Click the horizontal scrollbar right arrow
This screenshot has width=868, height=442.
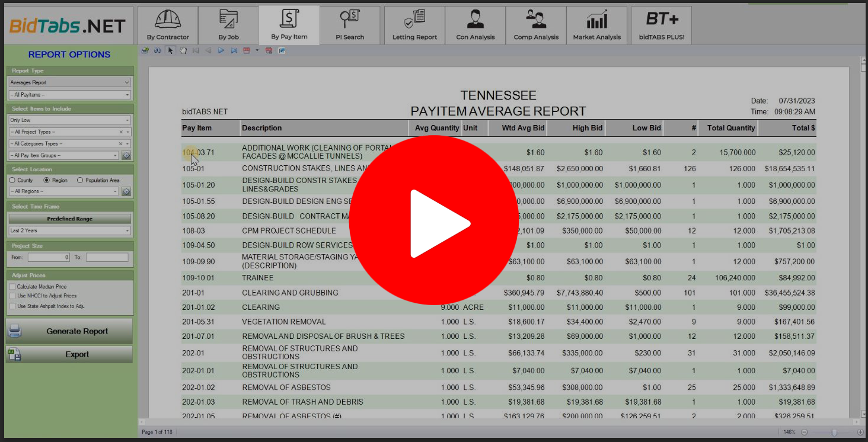coord(856,422)
